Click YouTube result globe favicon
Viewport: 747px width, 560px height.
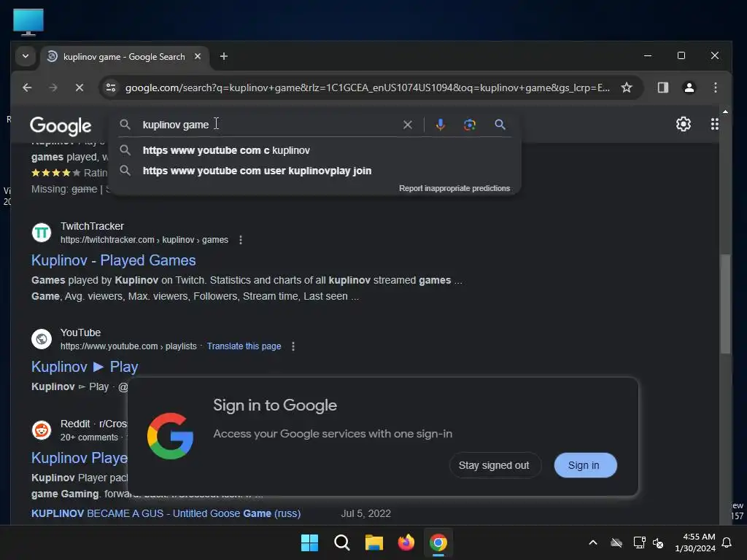click(42, 339)
